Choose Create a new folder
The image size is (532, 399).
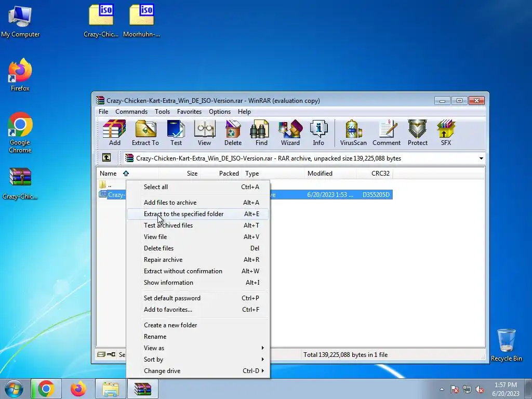click(x=198, y=325)
